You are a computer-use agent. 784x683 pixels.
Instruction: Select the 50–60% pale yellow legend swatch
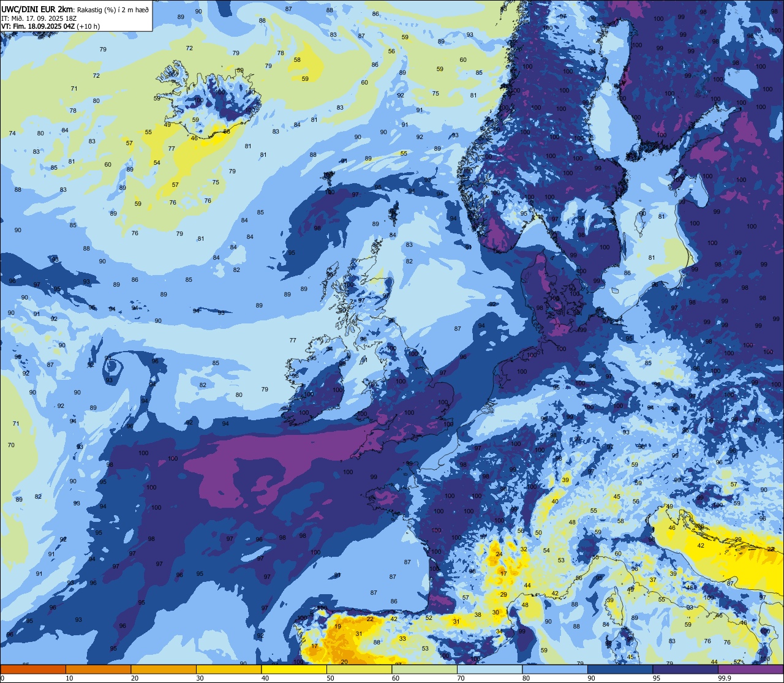(x=359, y=669)
